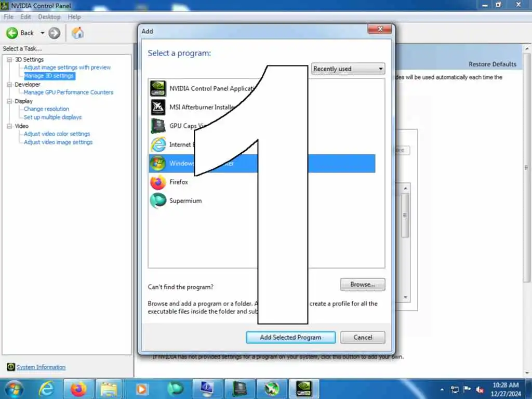Open Manage GPU Performance Counters
This screenshot has height=399, width=532.
point(69,92)
